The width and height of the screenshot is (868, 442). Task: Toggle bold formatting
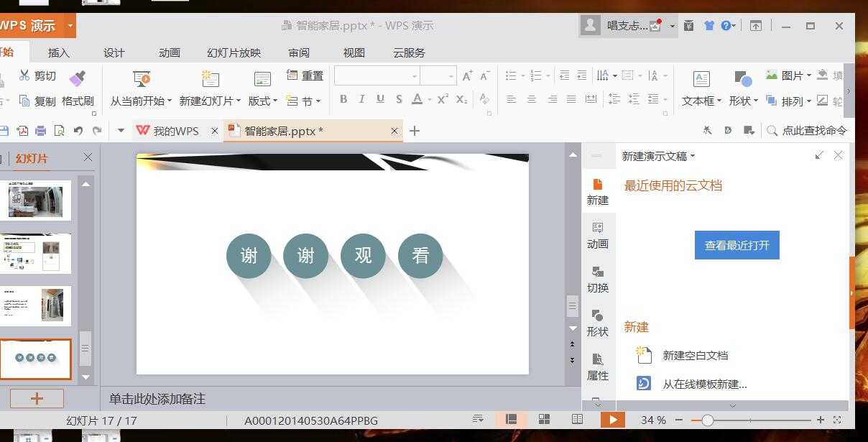(x=343, y=99)
